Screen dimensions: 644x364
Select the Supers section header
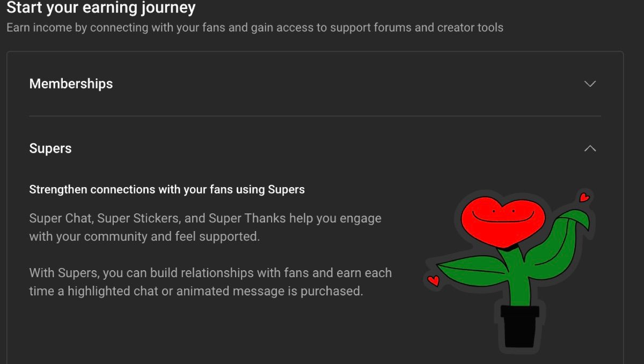tap(50, 148)
